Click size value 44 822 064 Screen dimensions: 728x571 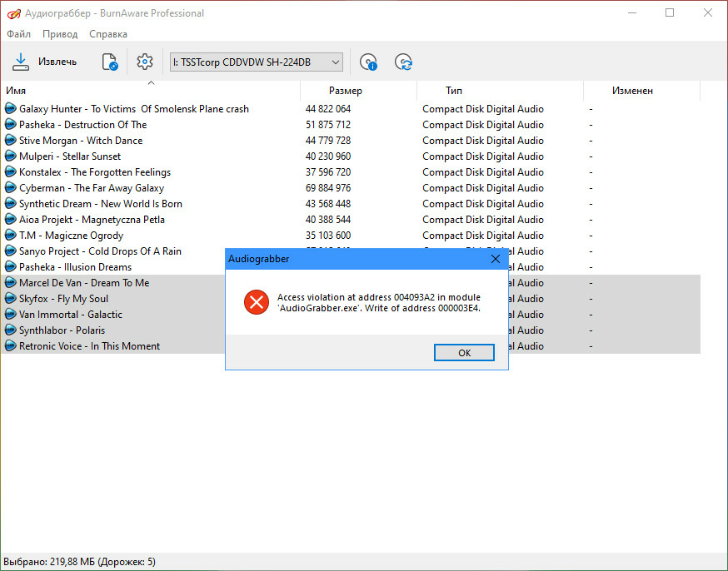pyautogui.click(x=328, y=109)
